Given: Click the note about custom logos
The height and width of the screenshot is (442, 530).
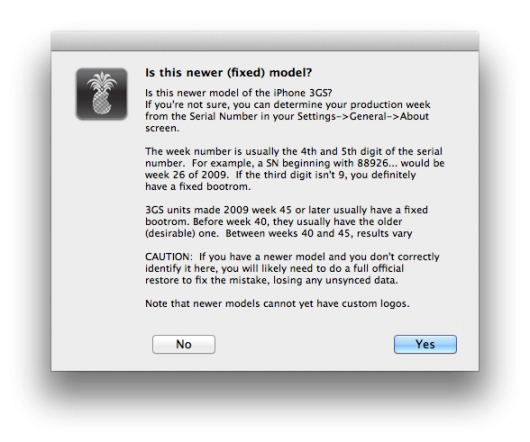Looking at the screenshot, I should [277, 304].
